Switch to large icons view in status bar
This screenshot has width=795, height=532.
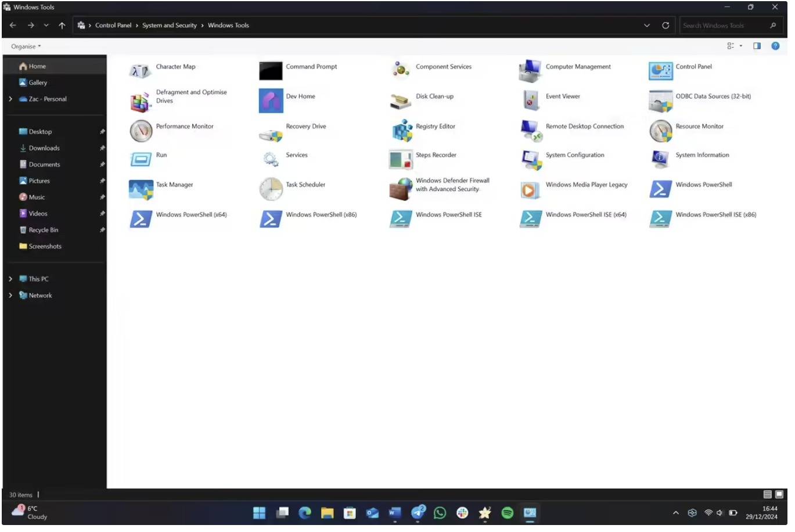tap(779, 494)
